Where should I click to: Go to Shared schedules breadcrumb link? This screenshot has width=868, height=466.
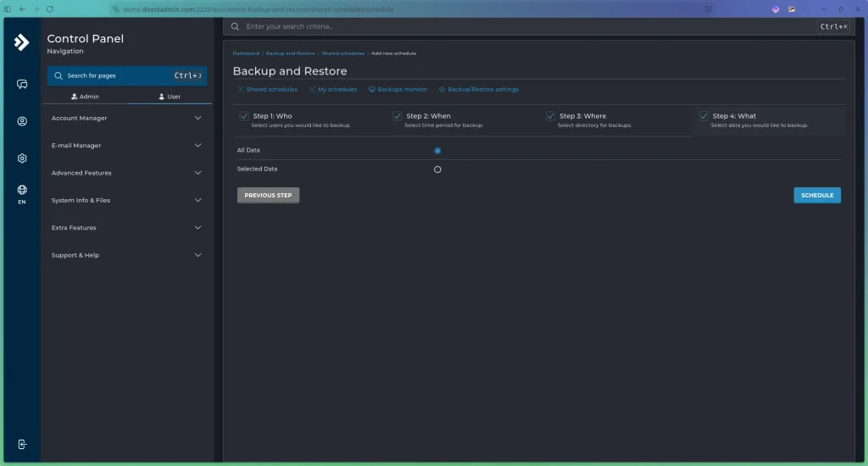click(x=342, y=53)
